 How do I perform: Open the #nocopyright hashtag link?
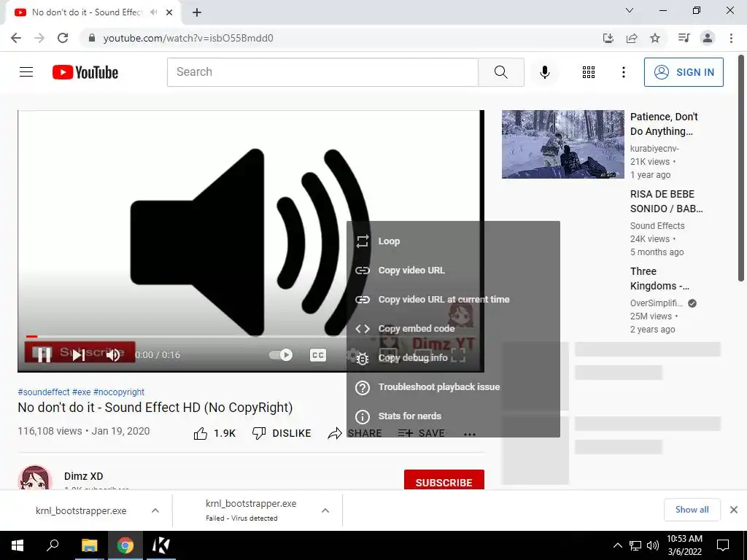(x=119, y=392)
